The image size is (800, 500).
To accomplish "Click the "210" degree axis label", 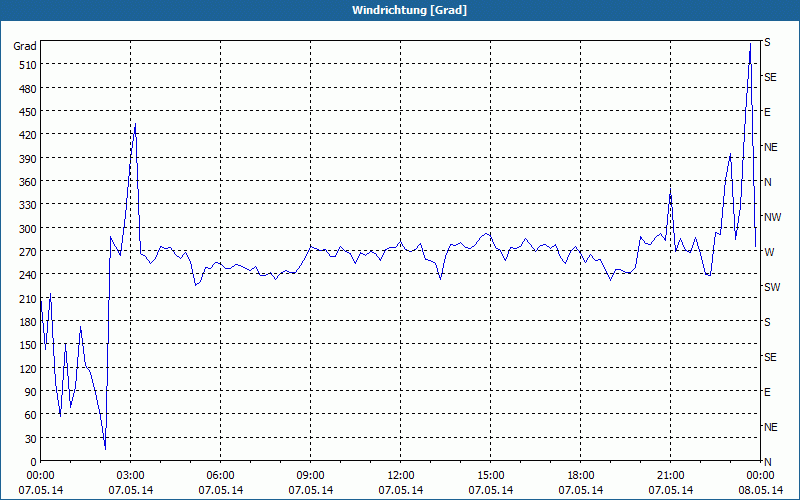I will [28, 299].
